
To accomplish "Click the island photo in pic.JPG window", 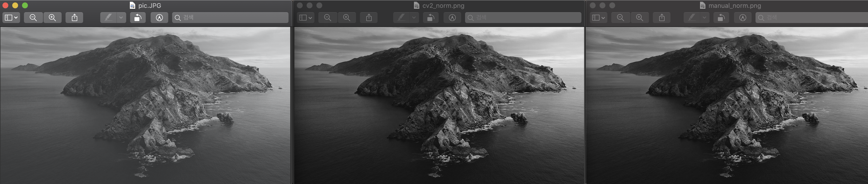I will pyautogui.click(x=145, y=105).
